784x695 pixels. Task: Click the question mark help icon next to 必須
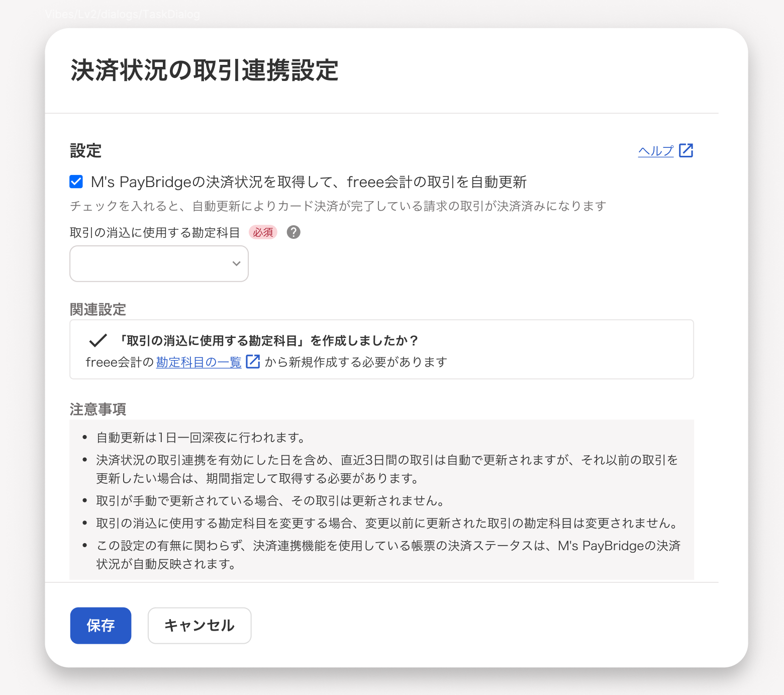pyautogui.click(x=293, y=232)
